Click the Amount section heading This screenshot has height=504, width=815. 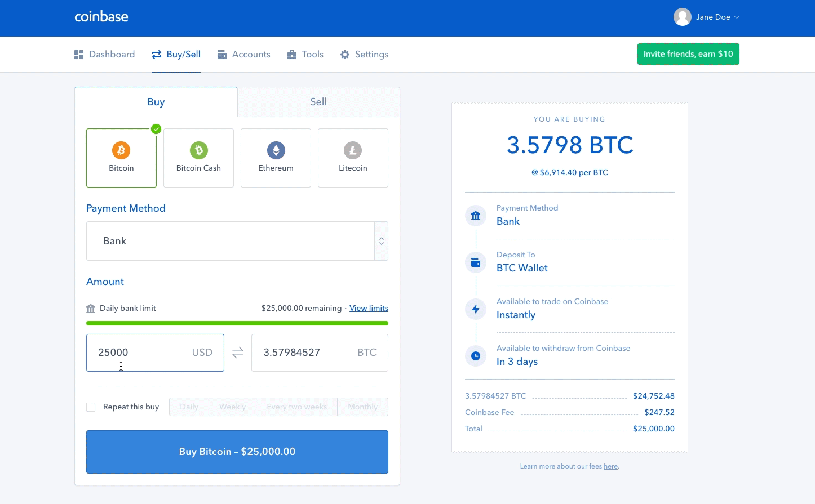105,282
